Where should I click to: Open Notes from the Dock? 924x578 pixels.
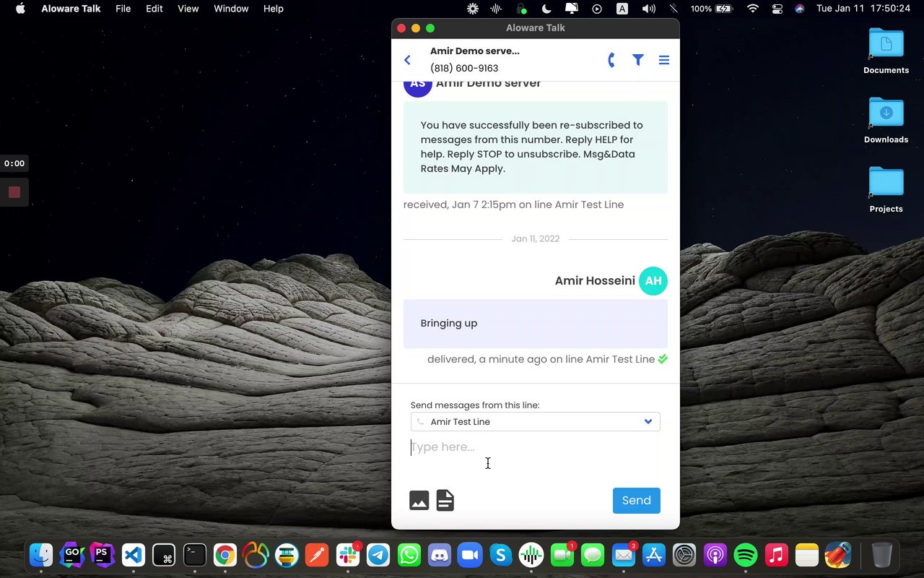point(807,555)
